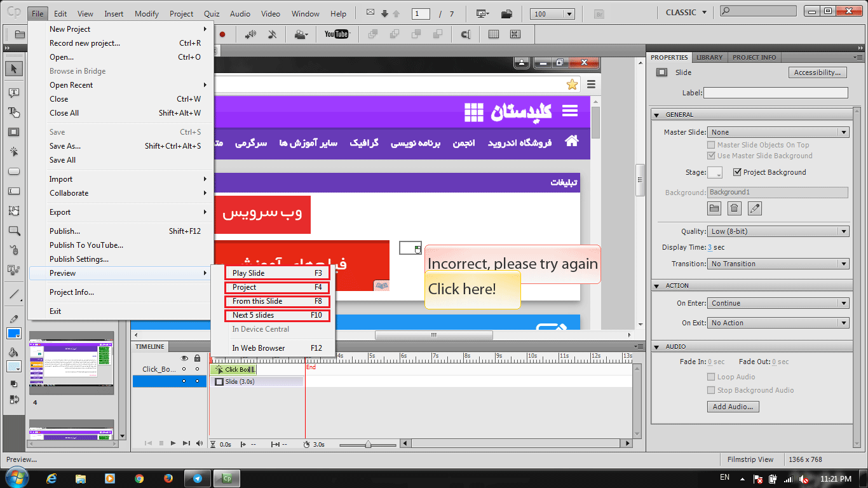The width and height of the screenshot is (868, 488).
Task: Choose Next 5 slides preview option
Action: point(278,315)
